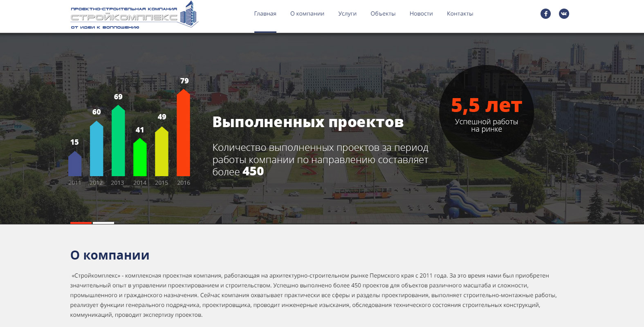This screenshot has width=644, height=327.
Task: Open the VK social network icon
Action: [564, 13]
